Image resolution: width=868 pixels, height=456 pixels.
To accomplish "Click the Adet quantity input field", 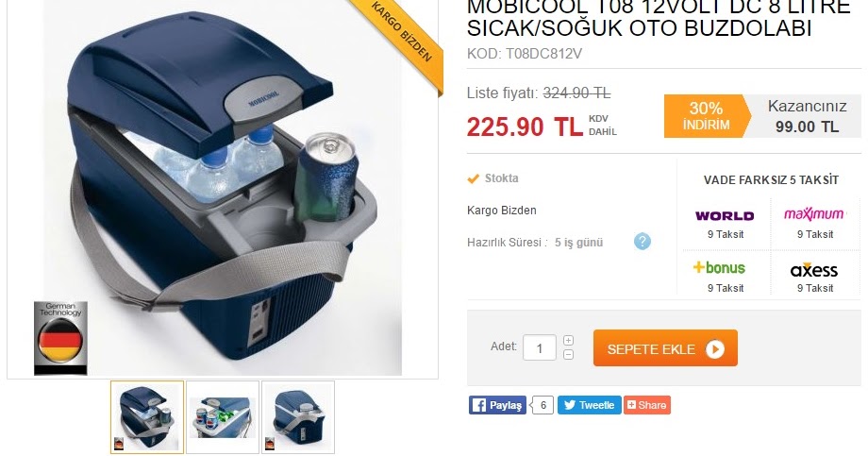I will pyautogui.click(x=539, y=348).
